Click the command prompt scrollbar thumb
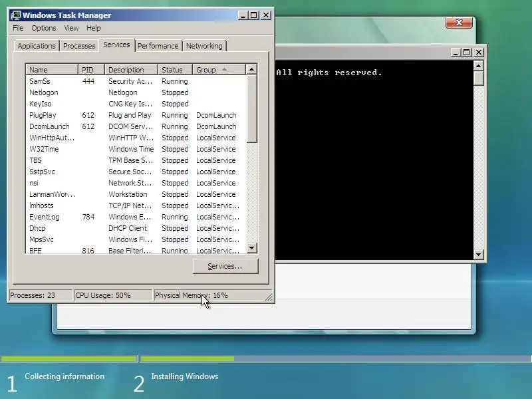532x399 pixels. (x=478, y=78)
